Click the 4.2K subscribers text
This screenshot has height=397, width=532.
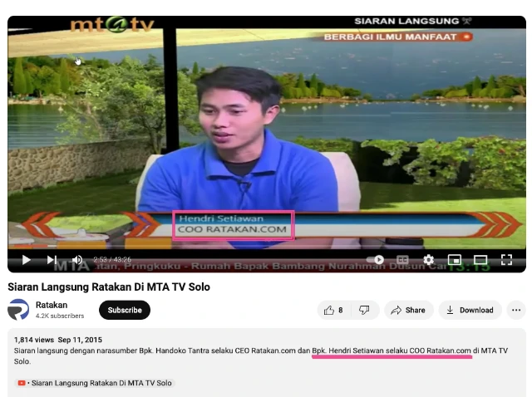click(x=60, y=316)
